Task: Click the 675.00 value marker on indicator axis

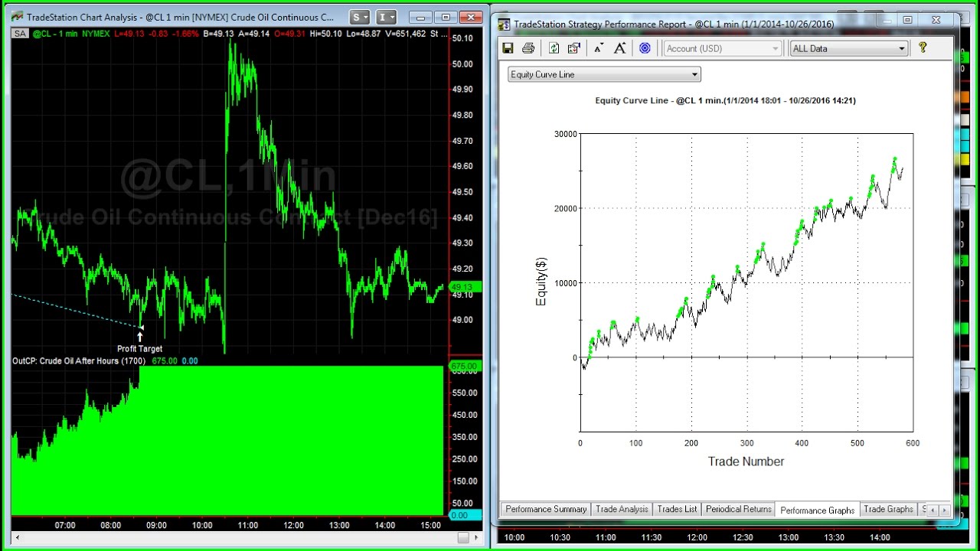Action: click(x=463, y=367)
